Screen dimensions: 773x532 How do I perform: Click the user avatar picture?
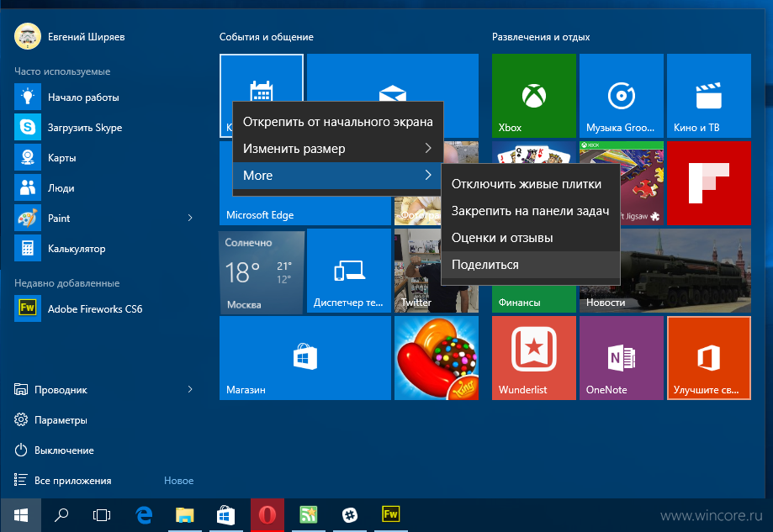(28, 36)
